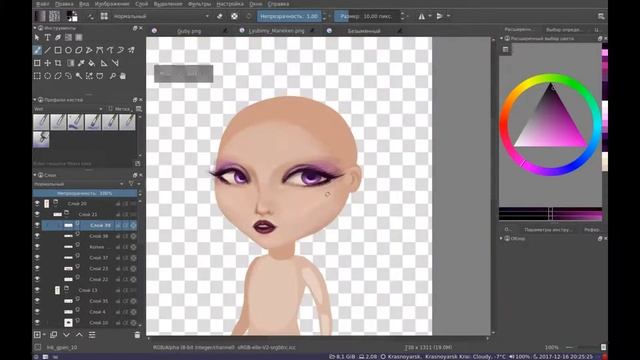Viewport: 640px width, 360px height.
Task: Select the Assistant ruler tool
Action: coord(104,63)
